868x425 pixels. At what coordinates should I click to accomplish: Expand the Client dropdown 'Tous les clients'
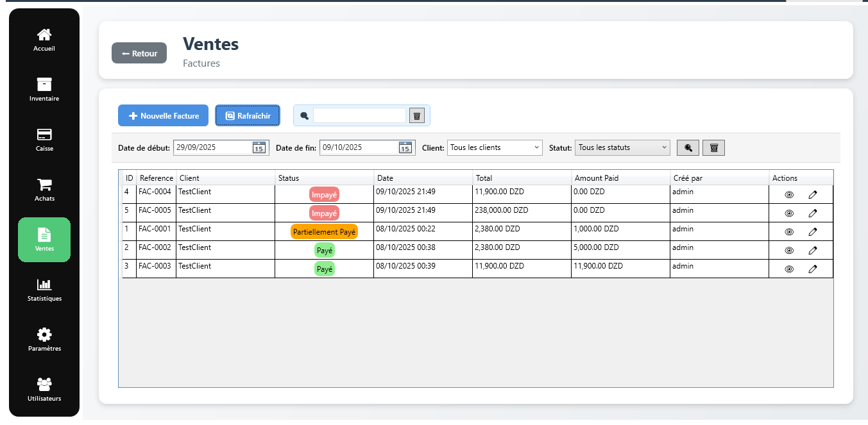tap(495, 147)
